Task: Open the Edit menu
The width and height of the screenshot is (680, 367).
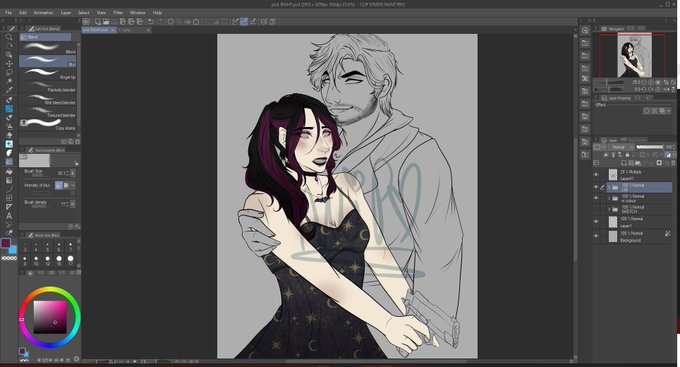Action: click(x=23, y=13)
